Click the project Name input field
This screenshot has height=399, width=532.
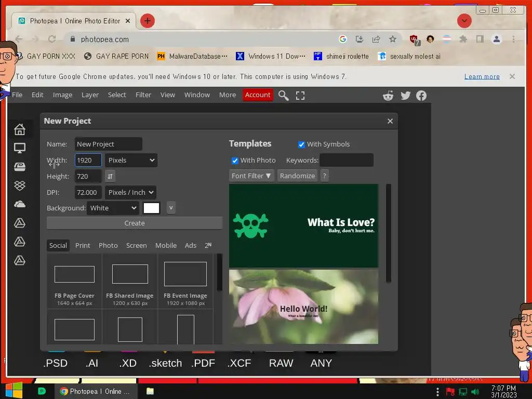pos(108,144)
